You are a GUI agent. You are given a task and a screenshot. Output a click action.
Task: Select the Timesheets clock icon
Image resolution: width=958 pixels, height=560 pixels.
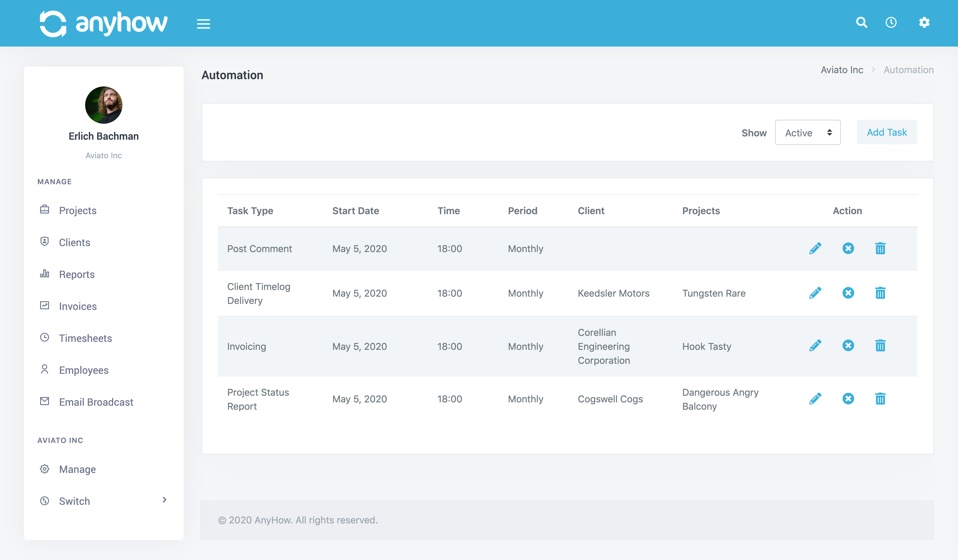(x=45, y=337)
